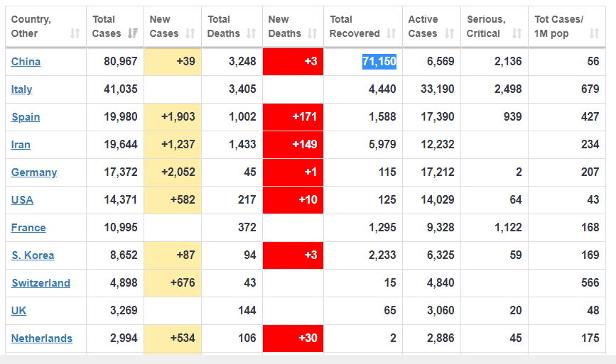Click Netherlands' new deaths +30 cell
This screenshot has height=364, width=616.
[x=293, y=338]
